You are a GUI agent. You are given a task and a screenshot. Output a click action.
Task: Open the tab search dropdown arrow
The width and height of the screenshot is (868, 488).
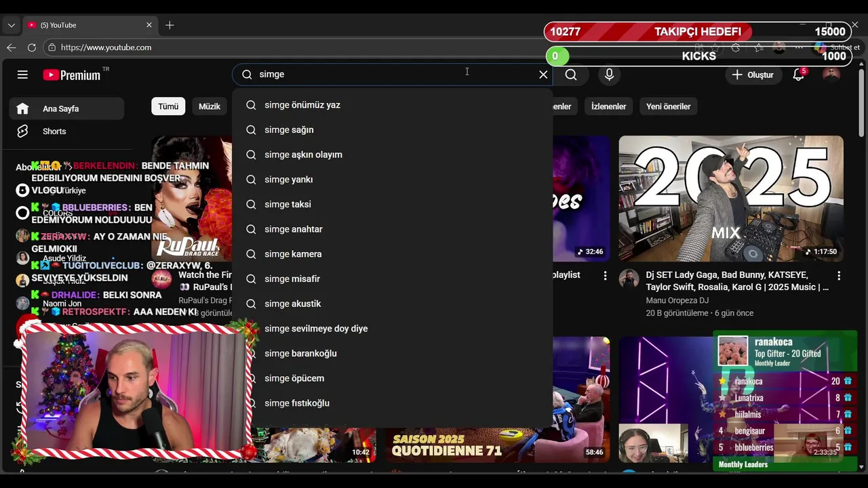11,25
